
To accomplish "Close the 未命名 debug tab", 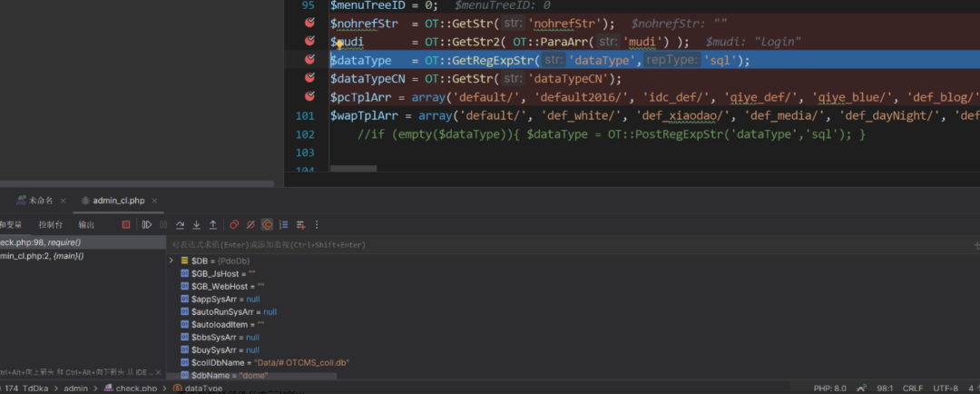I will [63, 201].
